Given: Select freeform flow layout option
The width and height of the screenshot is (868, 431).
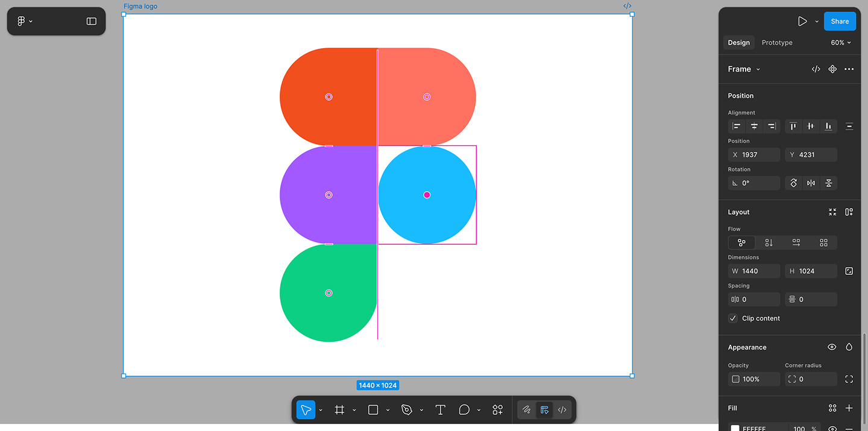Looking at the screenshot, I should [x=741, y=243].
